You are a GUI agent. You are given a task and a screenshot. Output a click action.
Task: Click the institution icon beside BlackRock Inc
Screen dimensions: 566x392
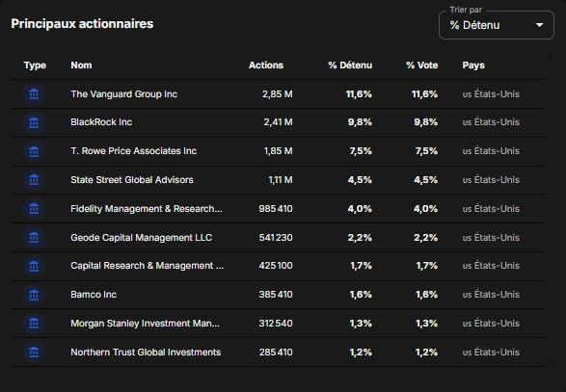34,122
